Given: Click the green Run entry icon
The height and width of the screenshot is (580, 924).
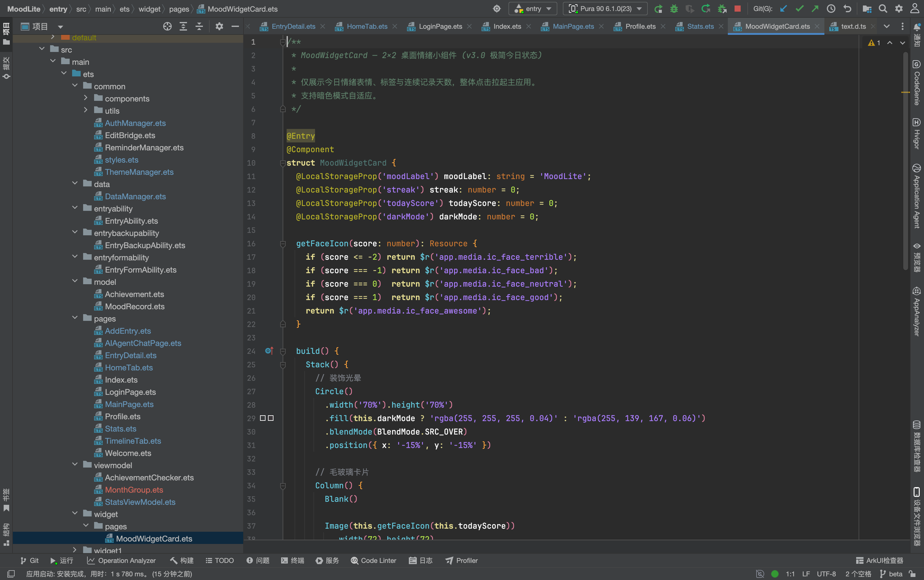Looking at the screenshot, I should (658, 9).
